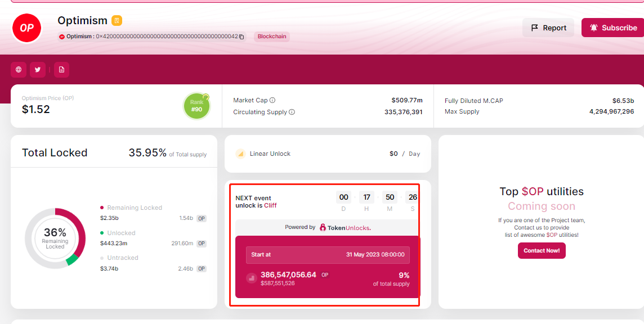Screen dimensions: 644x324
Task: Click the 36% Remaining Locked donut chart
Action: pos(55,238)
